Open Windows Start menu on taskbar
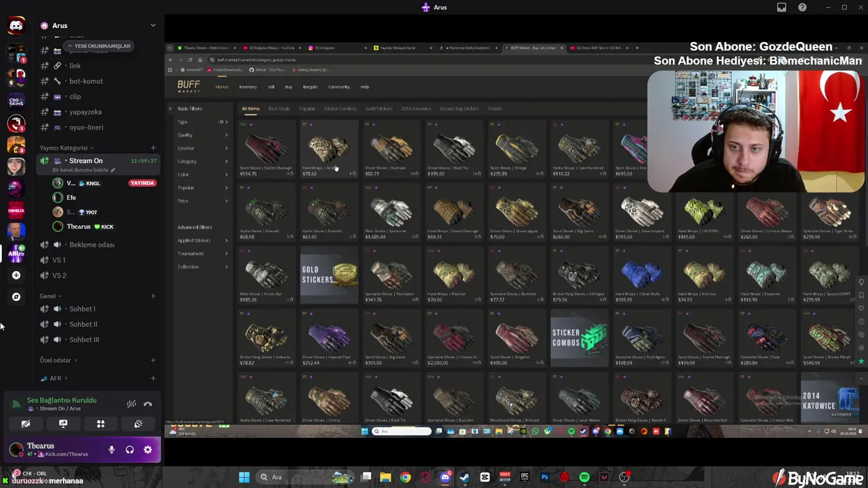Viewport: 868px width, 488px height. coord(244,477)
